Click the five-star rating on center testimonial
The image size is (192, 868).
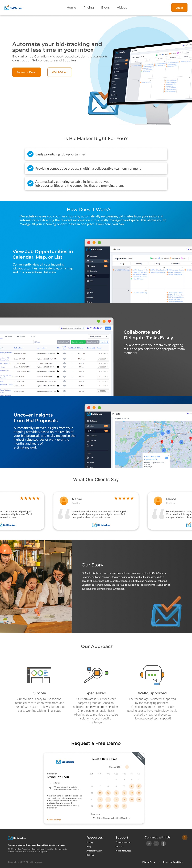tap(124, 498)
